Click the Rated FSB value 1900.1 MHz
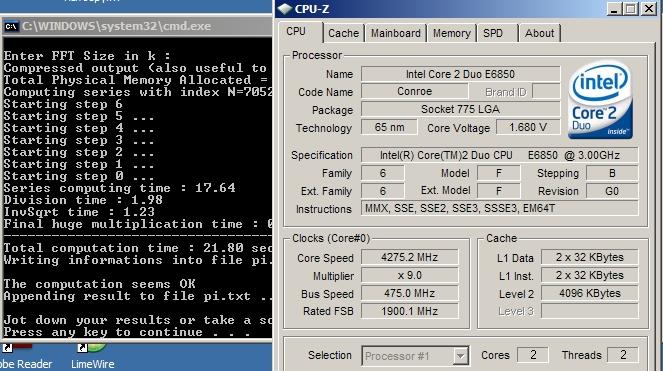Screen dimensions: 663x371 pos(409,311)
